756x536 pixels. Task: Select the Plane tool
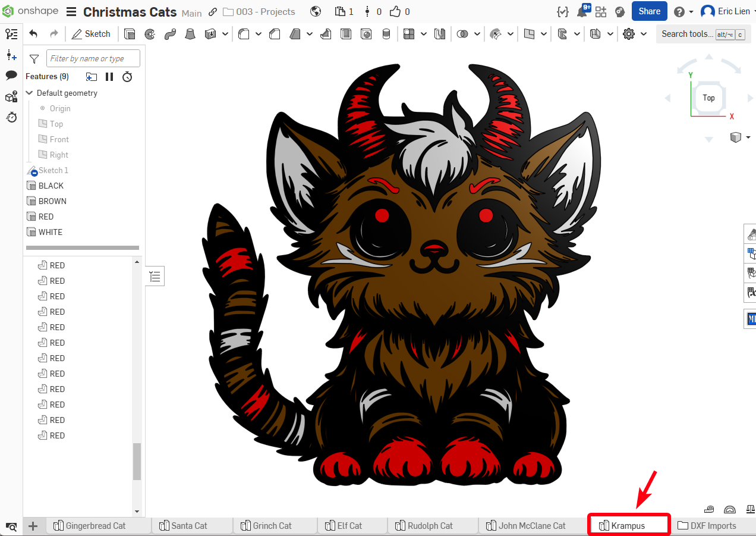[529, 34]
